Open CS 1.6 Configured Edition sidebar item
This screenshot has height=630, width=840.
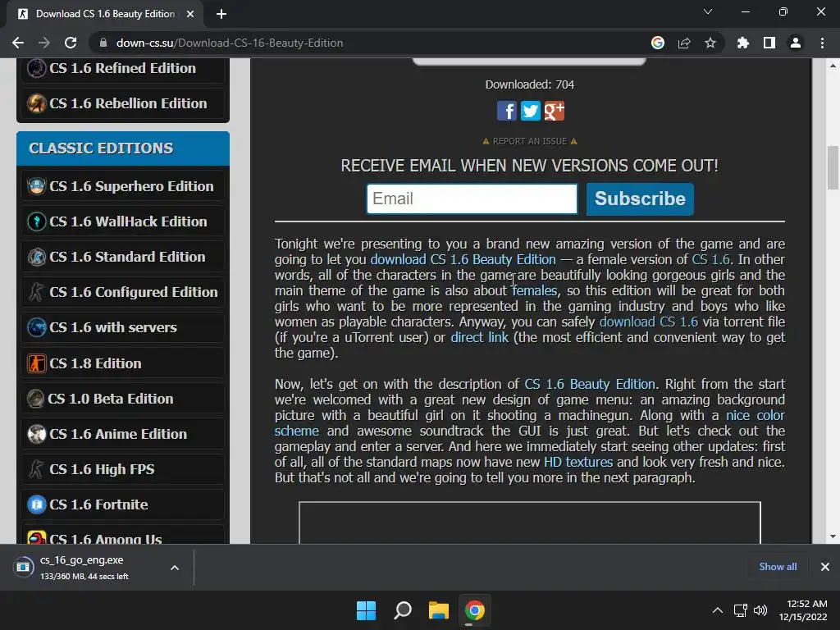123,292
